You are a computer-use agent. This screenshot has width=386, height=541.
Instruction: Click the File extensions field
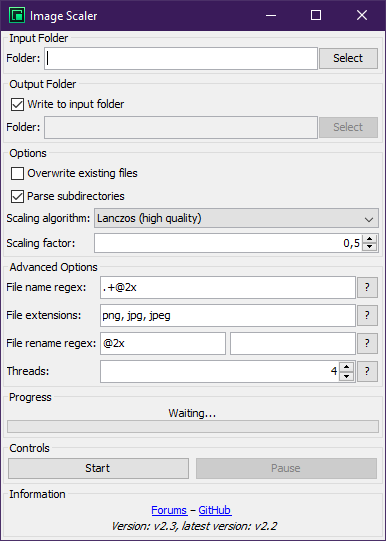(x=228, y=315)
